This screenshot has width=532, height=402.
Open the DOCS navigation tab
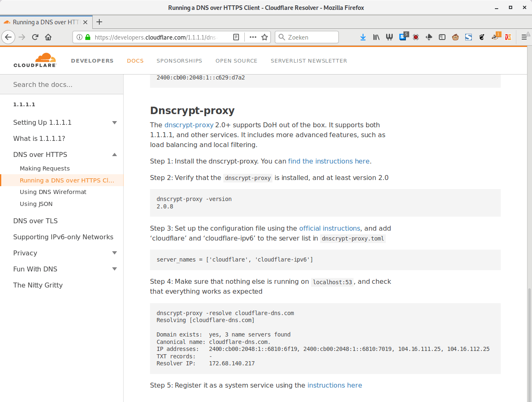coord(135,61)
